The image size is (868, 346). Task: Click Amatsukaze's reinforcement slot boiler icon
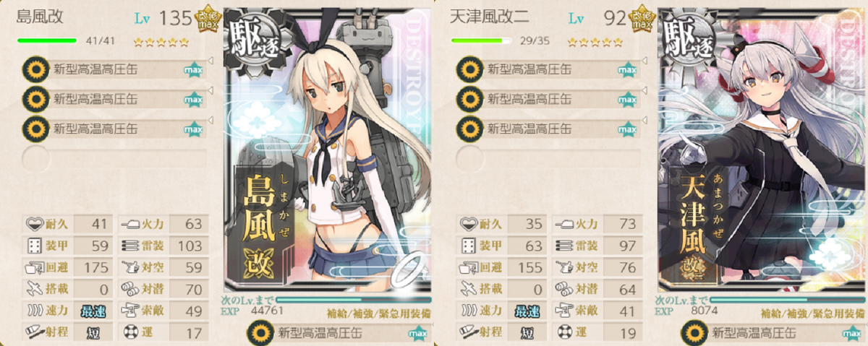[x=692, y=333]
